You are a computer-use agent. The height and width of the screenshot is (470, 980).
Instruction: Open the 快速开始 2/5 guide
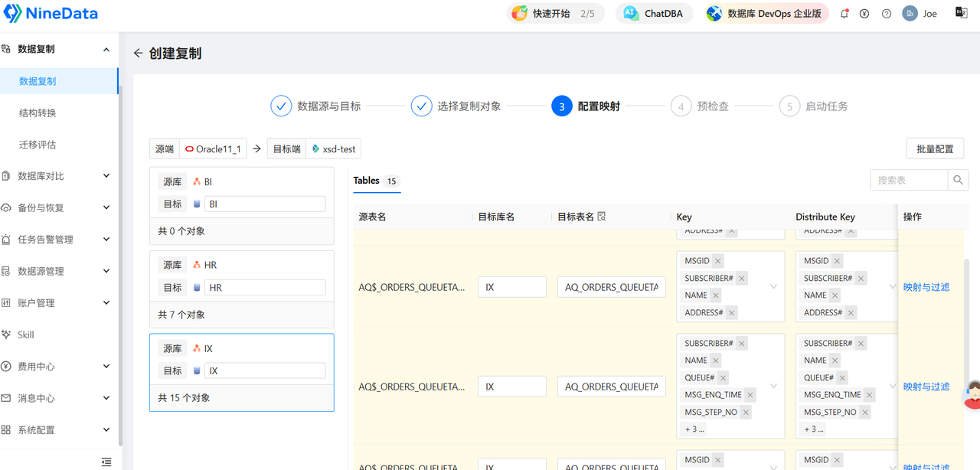coord(556,14)
